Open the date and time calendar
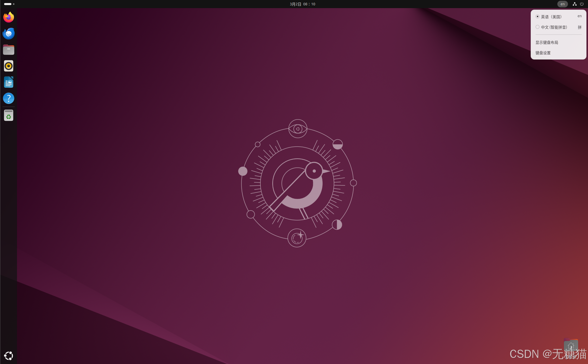 coord(302,4)
